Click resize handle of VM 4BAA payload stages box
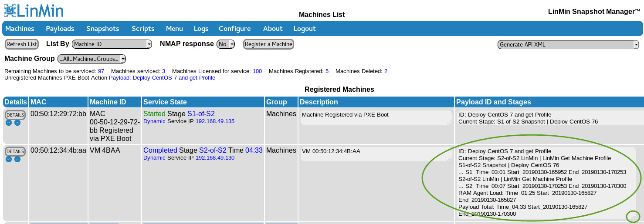The height and width of the screenshot is (224, 644). (x=633, y=216)
